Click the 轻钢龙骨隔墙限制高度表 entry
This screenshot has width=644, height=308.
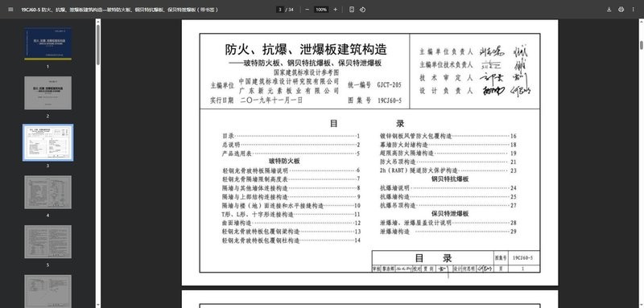coord(291,179)
